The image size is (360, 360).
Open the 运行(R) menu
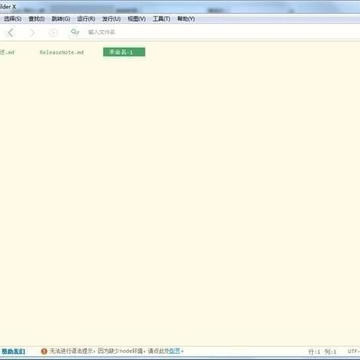[86, 19]
